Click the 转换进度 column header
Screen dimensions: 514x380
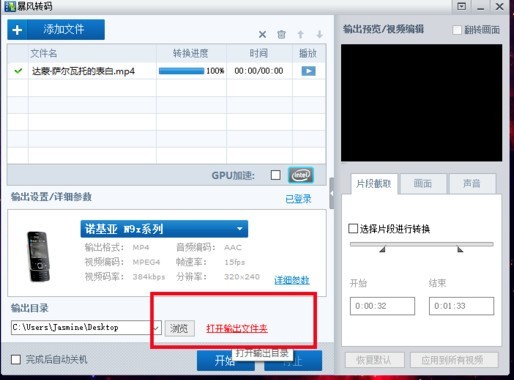coord(191,53)
